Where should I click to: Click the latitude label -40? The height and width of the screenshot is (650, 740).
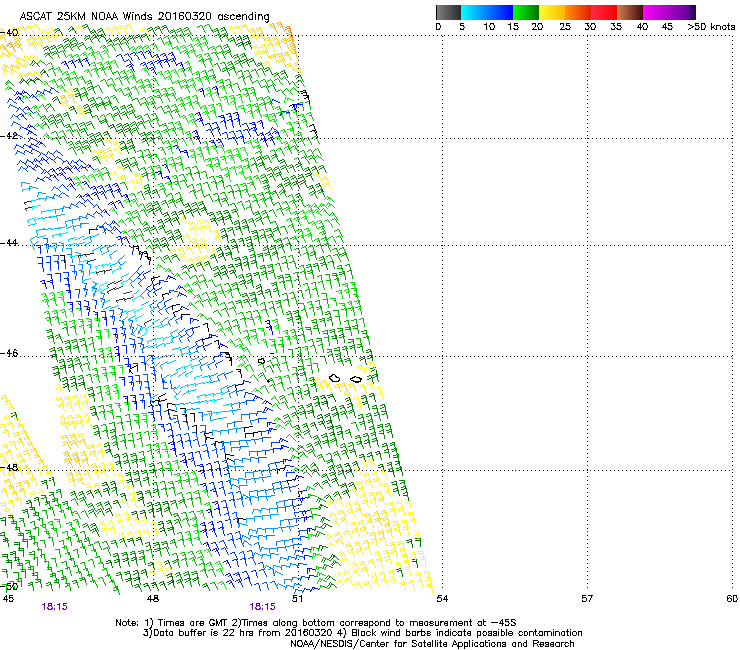(x=9, y=33)
